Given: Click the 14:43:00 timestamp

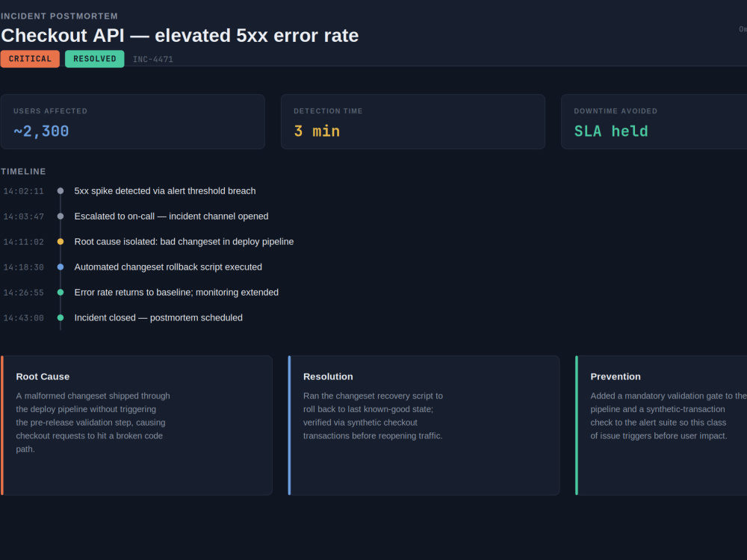Looking at the screenshot, I should pos(23,318).
